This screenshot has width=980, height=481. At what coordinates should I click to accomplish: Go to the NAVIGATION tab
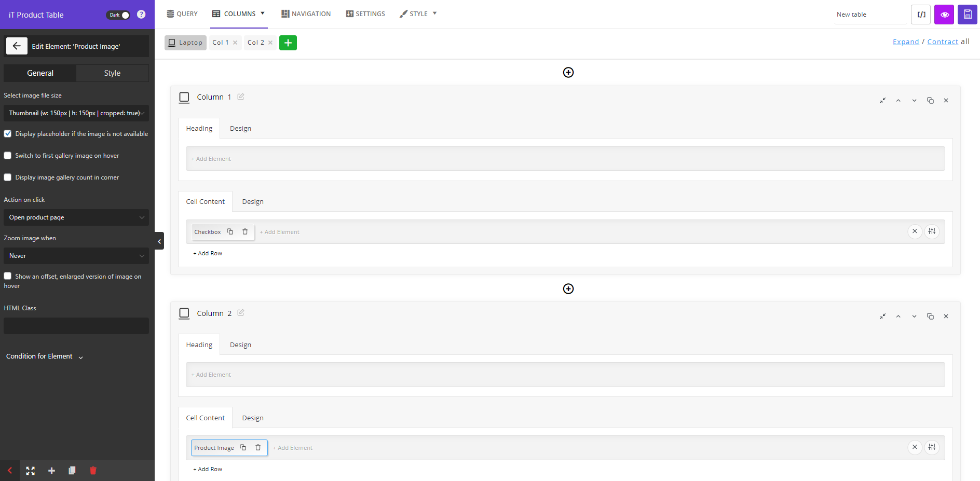306,14
